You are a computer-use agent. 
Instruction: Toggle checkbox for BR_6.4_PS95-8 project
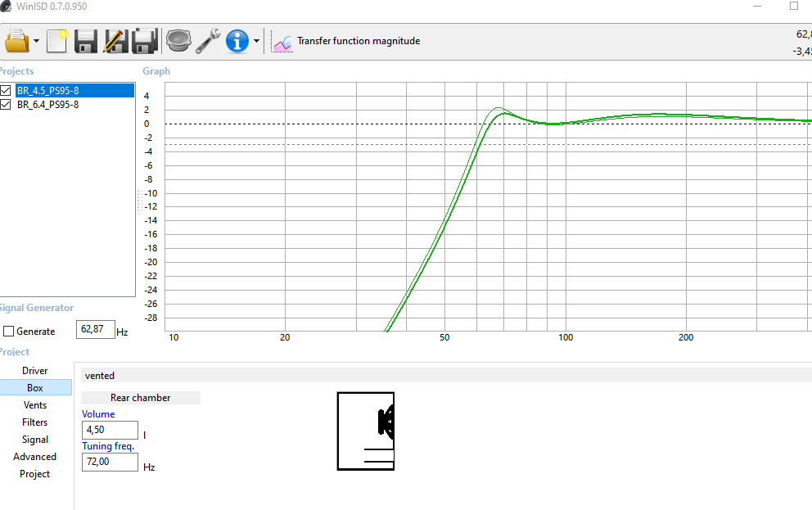tap(6, 105)
